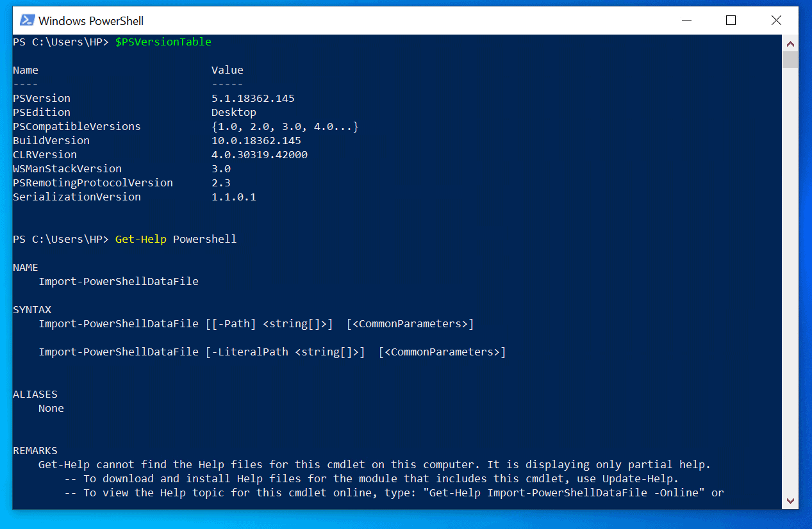Click the PSRemotingProtocolVersion row name
Screen dimensions: 812x529
coord(93,183)
